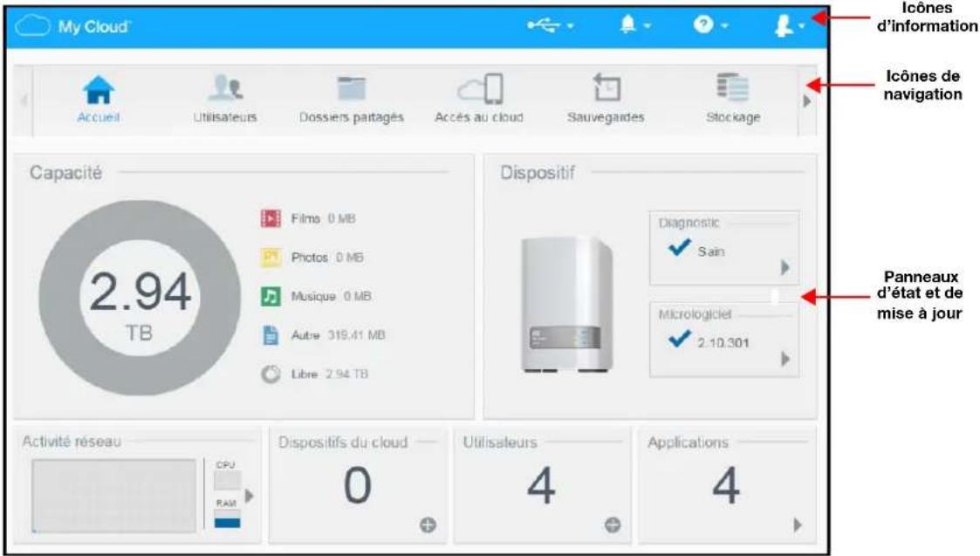
Task: Click the My Cloud device image
Action: coord(566,305)
